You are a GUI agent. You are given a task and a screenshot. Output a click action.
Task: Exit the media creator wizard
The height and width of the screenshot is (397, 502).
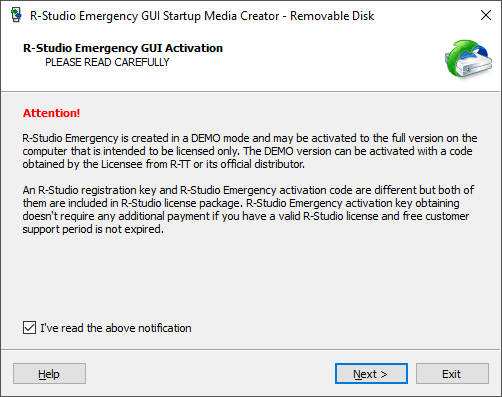(x=452, y=374)
